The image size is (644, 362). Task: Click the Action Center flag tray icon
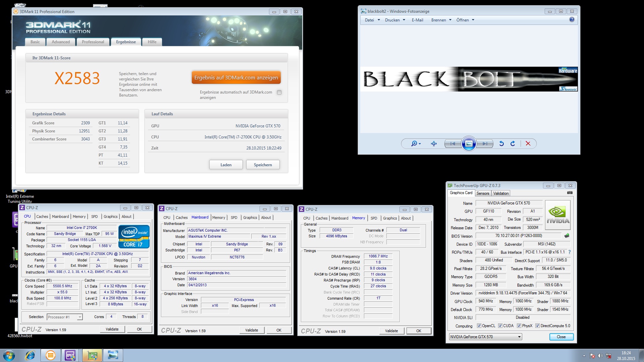click(x=592, y=356)
